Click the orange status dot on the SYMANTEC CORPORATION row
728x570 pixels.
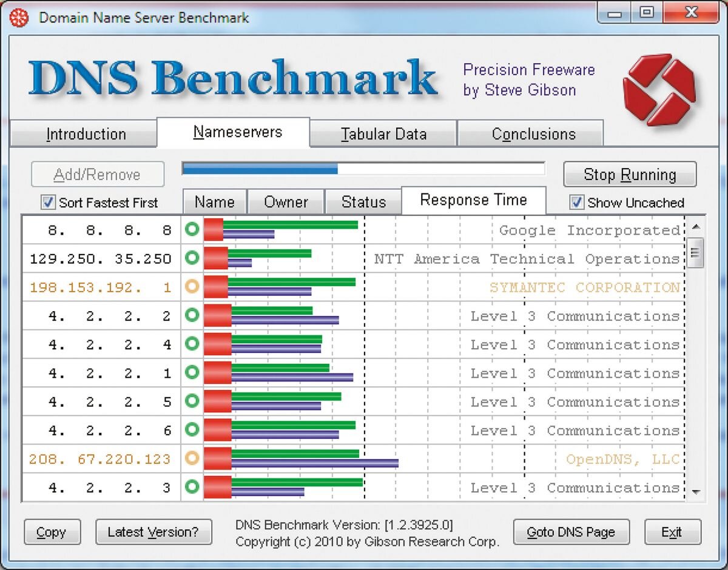(x=193, y=287)
